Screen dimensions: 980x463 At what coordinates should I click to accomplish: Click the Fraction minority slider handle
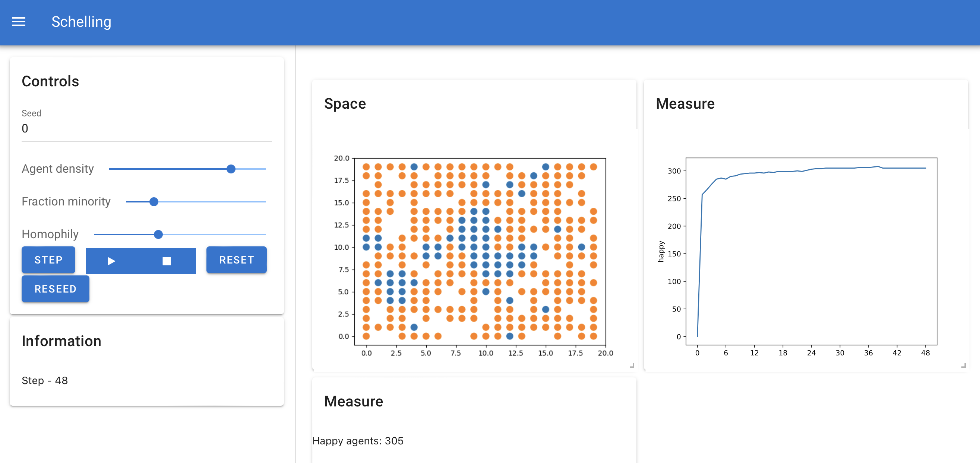[154, 202]
